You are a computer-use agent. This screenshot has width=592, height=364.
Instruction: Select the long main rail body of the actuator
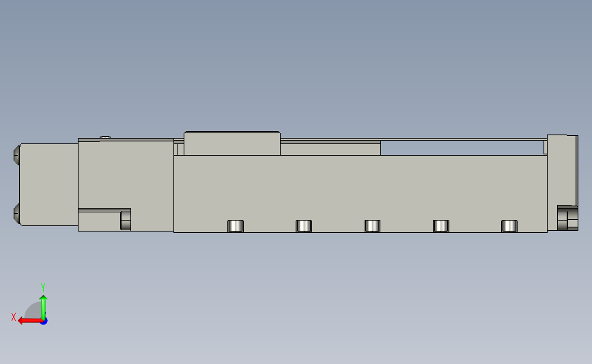point(360,193)
